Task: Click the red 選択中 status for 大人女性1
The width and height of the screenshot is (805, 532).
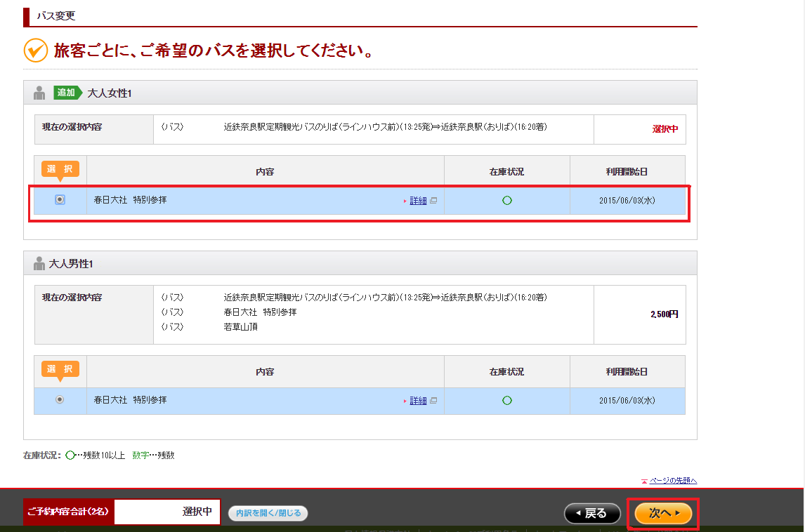Action: pos(665,128)
